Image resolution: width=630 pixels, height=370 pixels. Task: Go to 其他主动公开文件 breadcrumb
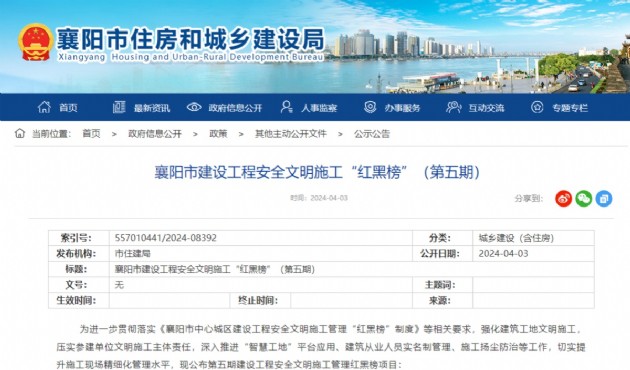(x=291, y=134)
